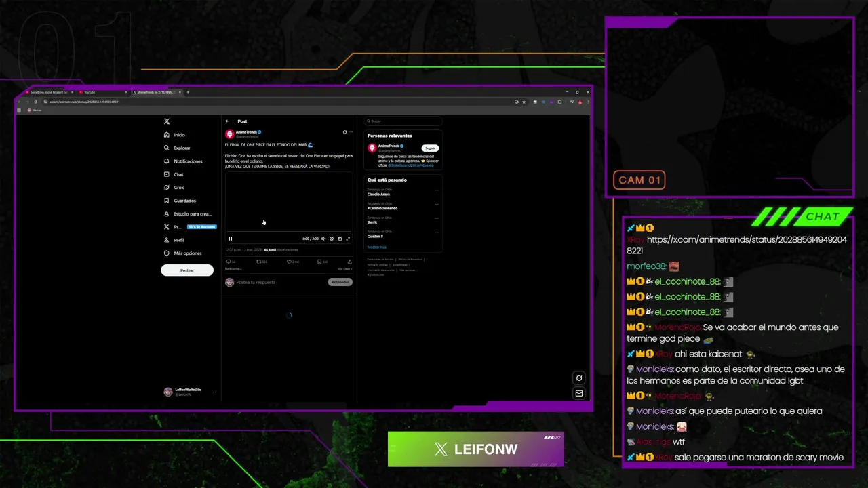Open Premium with the discount badge

point(190,227)
